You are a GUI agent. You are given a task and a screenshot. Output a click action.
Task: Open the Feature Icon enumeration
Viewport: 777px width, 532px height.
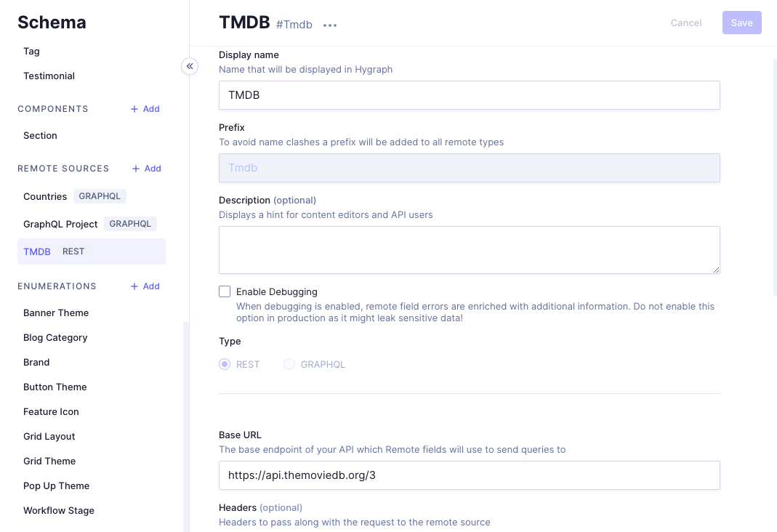coord(51,412)
